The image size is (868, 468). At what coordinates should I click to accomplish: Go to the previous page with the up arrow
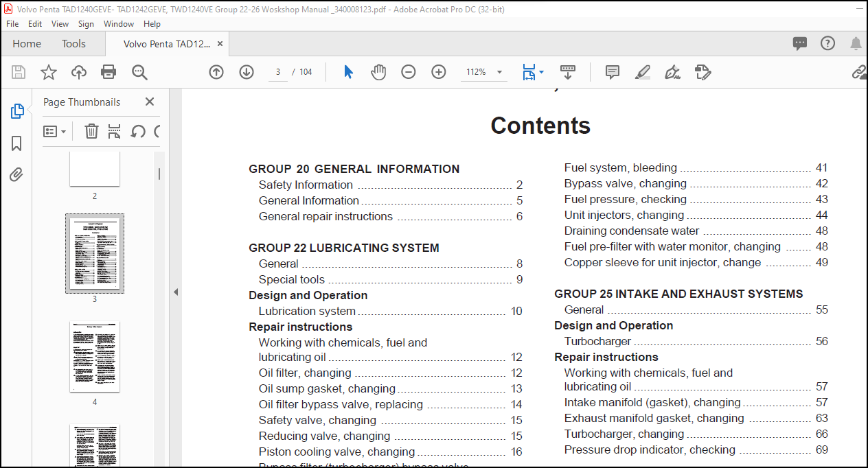pyautogui.click(x=216, y=72)
